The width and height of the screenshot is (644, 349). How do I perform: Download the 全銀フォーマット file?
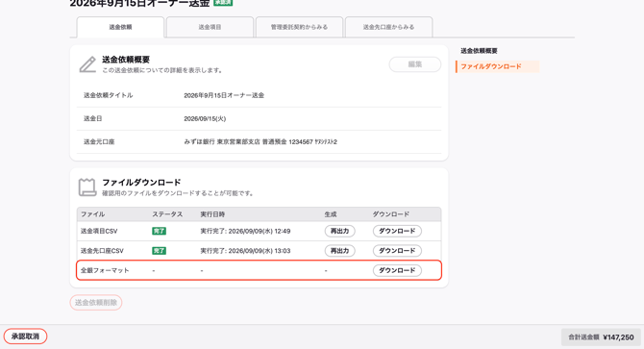[397, 270]
